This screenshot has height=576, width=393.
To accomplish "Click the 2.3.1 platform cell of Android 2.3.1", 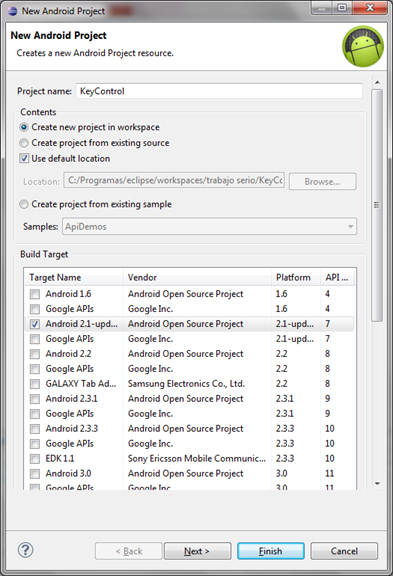I will coord(285,399).
